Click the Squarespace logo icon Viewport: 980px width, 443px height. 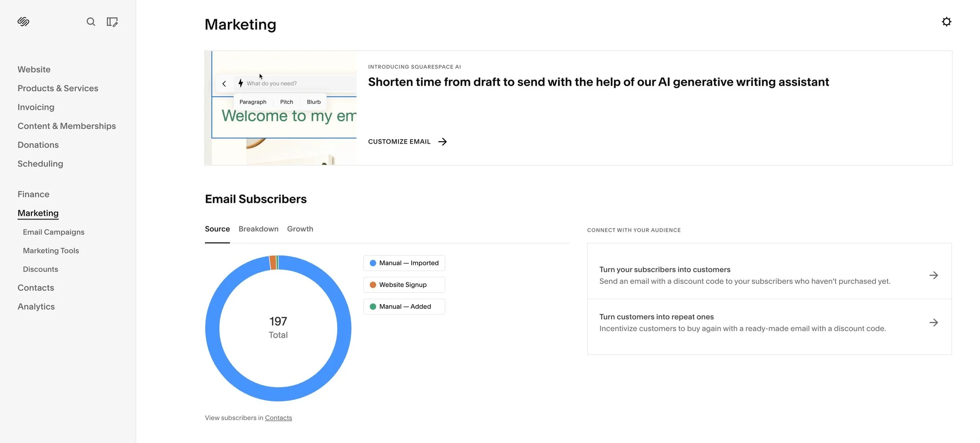[23, 22]
